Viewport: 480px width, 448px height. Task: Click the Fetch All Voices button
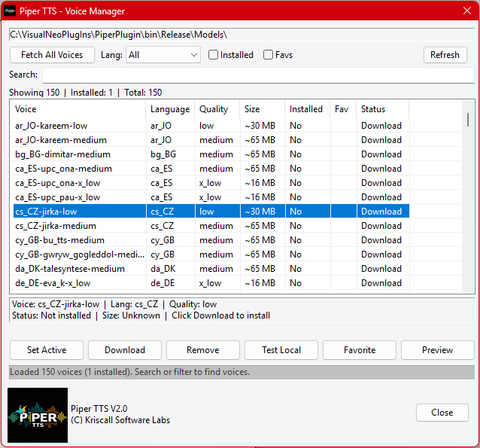[52, 55]
